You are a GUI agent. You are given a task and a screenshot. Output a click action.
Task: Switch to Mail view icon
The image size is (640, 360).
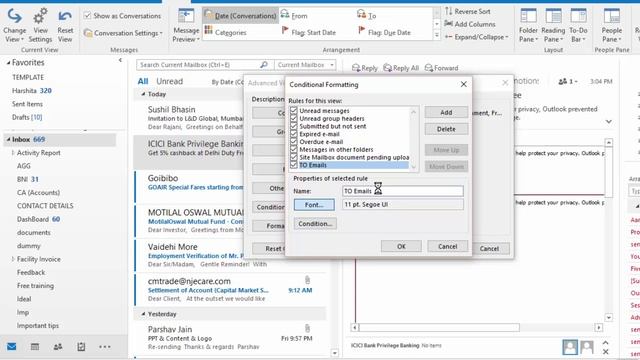[x=12, y=347]
